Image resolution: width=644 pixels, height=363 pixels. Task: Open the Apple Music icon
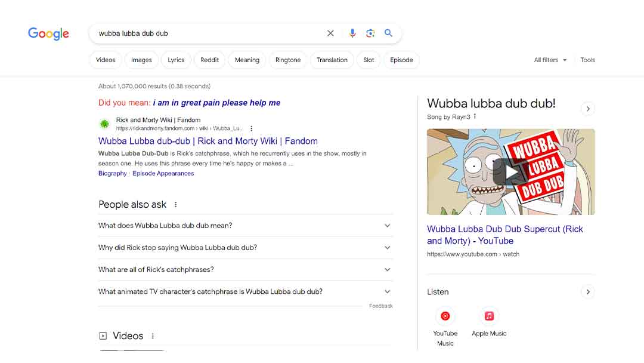coord(489,316)
